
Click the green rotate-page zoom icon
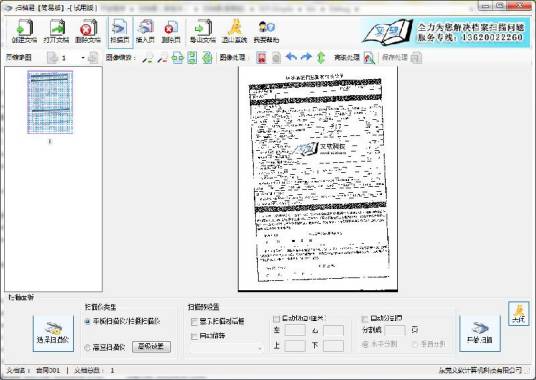[207, 58]
